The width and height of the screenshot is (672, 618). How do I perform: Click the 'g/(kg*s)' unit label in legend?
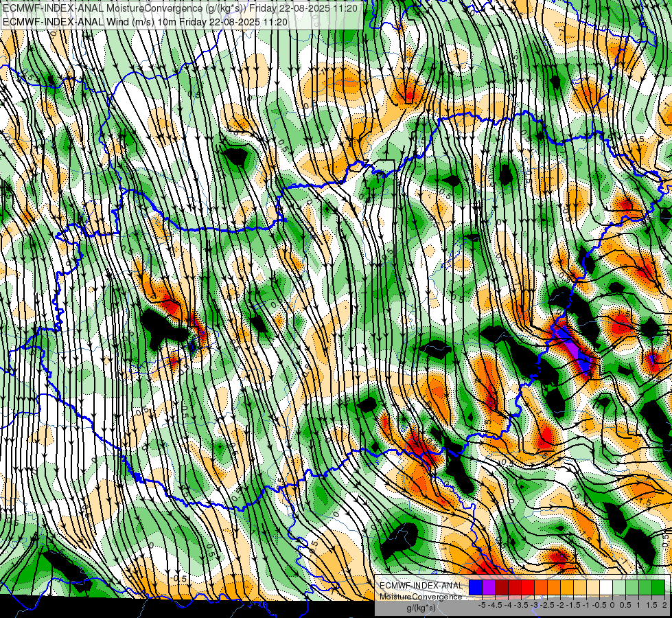pyautogui.click(x=421, y=608)
